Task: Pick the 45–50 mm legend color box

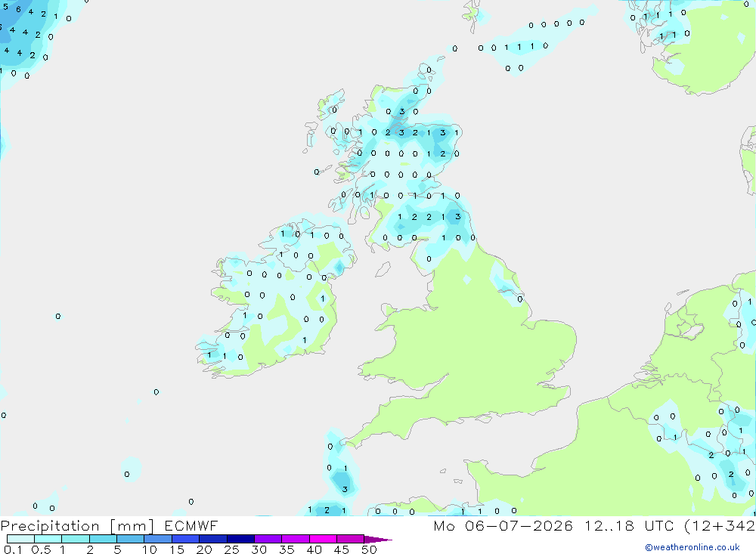Action: pos(351,539)
